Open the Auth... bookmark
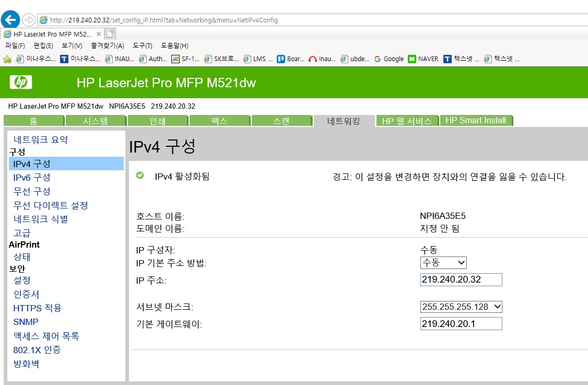The width and height of the screenshot is (588, 385). (153, 59)
